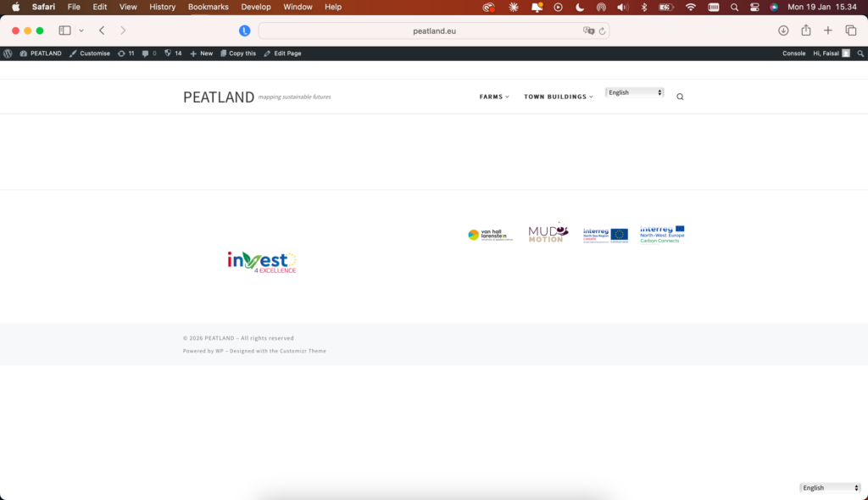Open the header English language selector
Screen dimensions: 868x500
[635, 92]
